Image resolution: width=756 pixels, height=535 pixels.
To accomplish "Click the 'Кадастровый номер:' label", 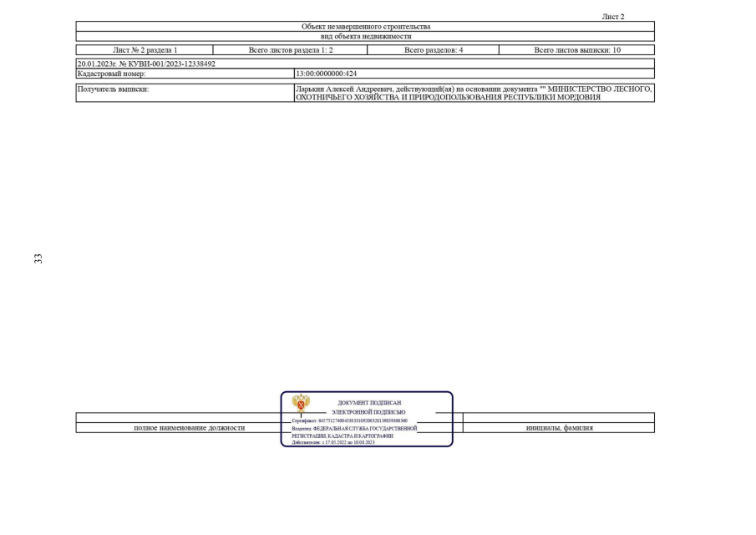I will pos(111,74).
